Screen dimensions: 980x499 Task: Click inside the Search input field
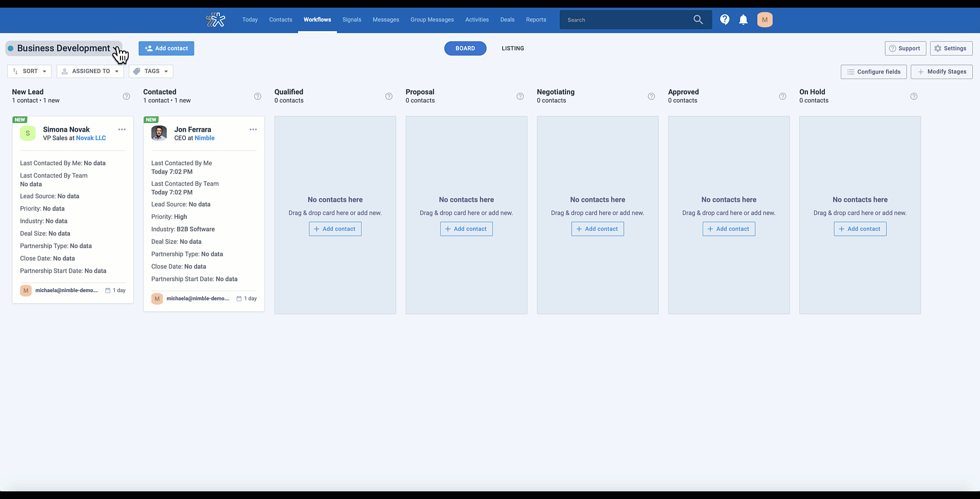(623, 19)
